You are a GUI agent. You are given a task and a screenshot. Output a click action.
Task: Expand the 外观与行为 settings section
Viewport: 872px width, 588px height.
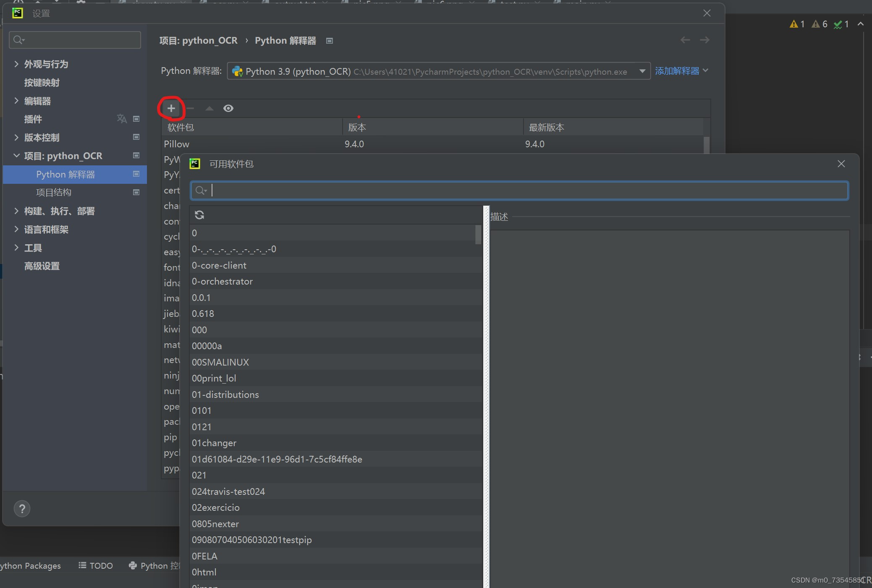point(16,64)
